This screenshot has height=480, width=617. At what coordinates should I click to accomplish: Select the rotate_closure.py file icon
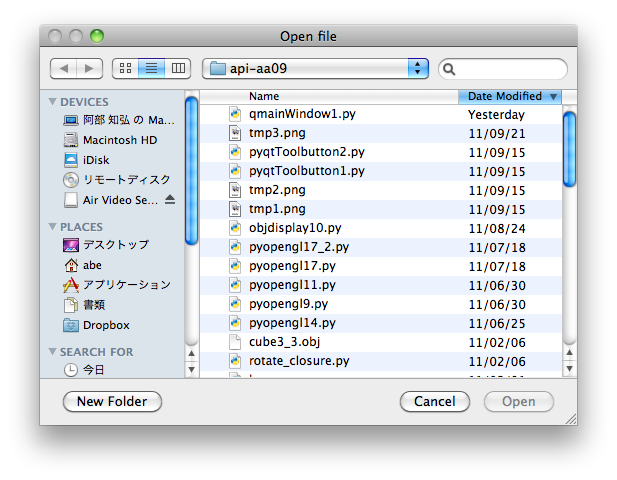tap(235, 361)
